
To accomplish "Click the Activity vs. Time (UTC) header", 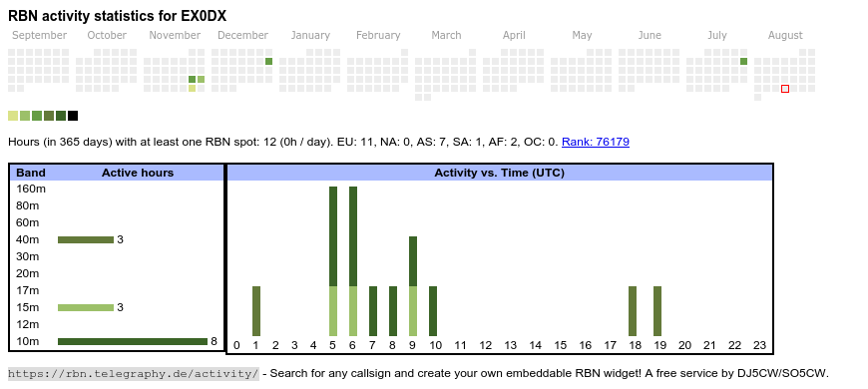I will coord(499,173).
